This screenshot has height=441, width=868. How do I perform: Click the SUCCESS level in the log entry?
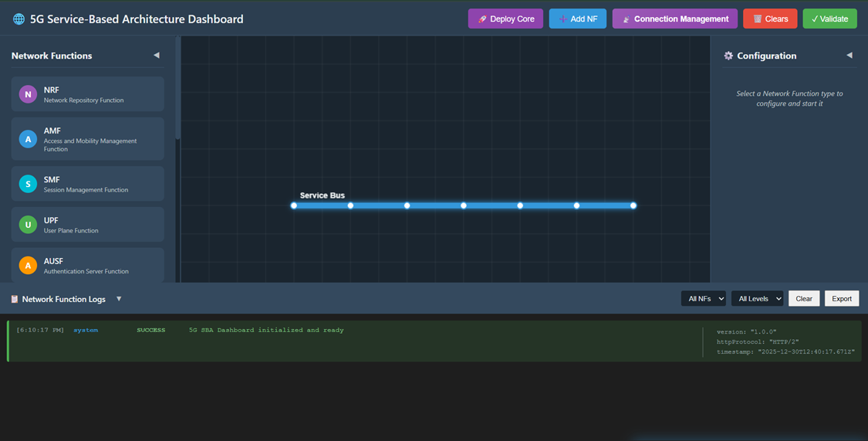(x=151, y=331)
